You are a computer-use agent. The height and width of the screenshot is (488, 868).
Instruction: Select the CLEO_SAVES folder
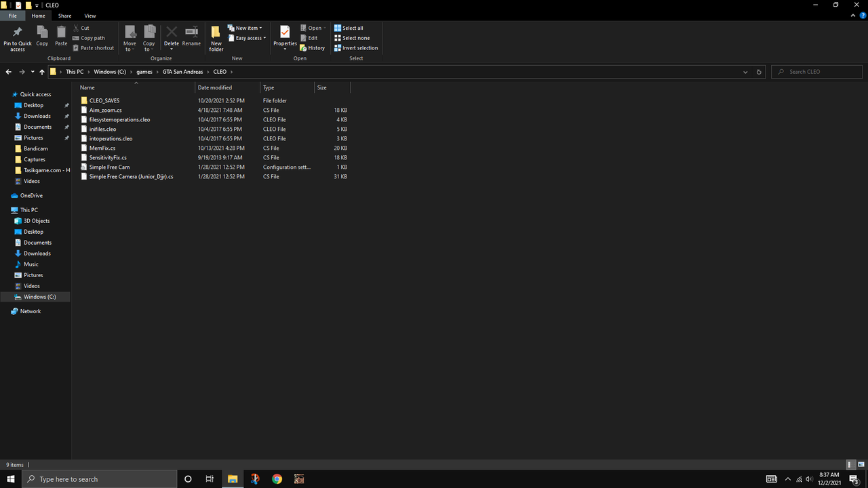[x=104, y=100]
